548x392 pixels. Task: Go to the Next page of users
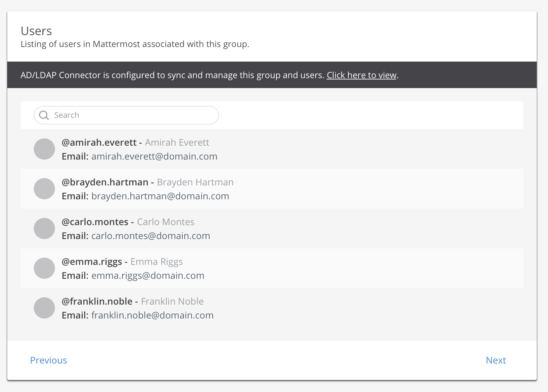click(x=496, y=360)
